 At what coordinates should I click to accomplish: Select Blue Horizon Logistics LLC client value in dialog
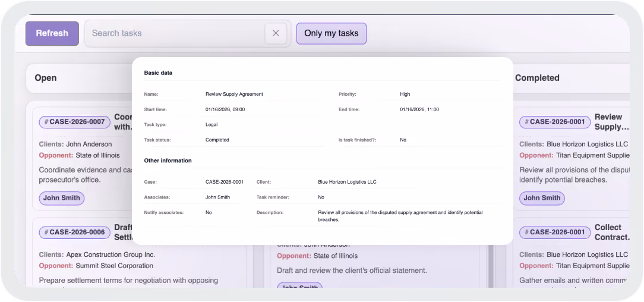[347, 182]
